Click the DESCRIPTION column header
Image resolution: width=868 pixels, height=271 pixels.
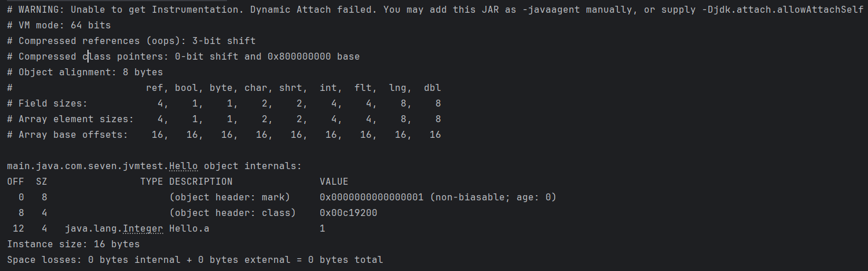pos(200,182)
